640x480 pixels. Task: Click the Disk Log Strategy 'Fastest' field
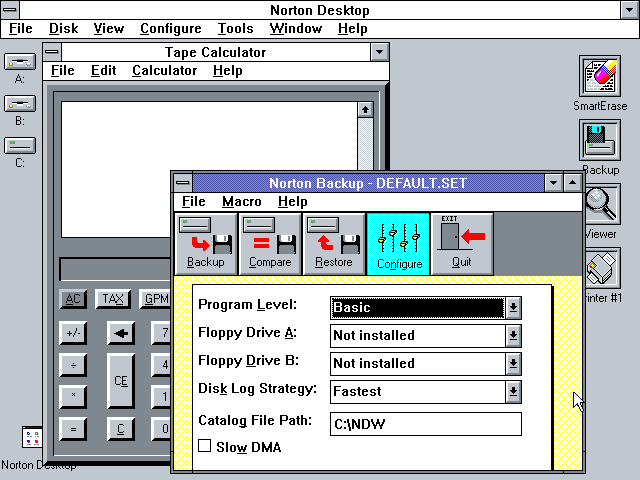(x=418, y=391)
